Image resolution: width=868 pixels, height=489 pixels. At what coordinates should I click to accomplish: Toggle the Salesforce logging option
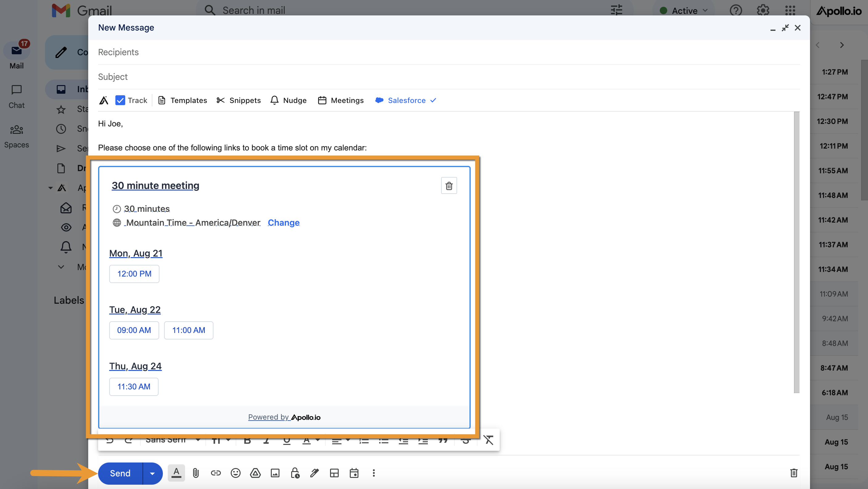click(x=406, y=101)
